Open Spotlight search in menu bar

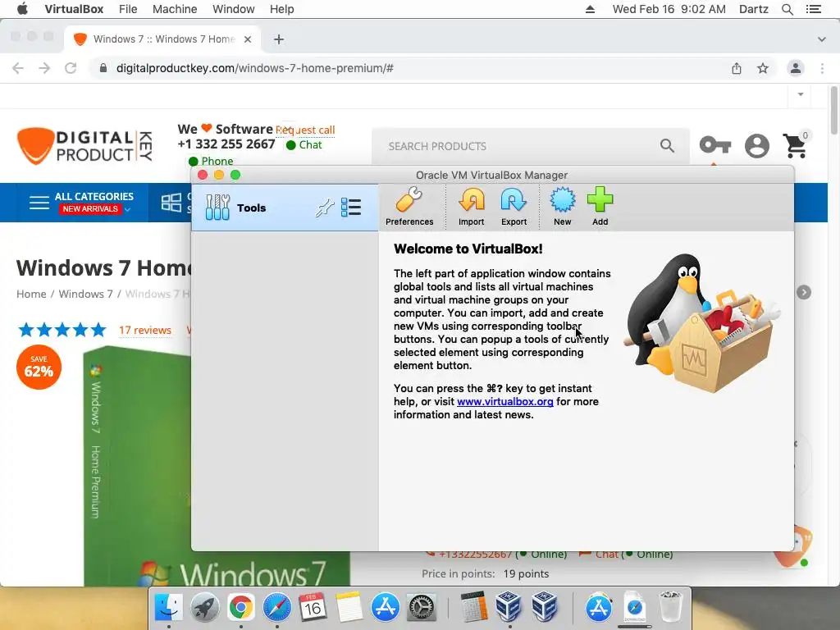(x=787, y=9)
